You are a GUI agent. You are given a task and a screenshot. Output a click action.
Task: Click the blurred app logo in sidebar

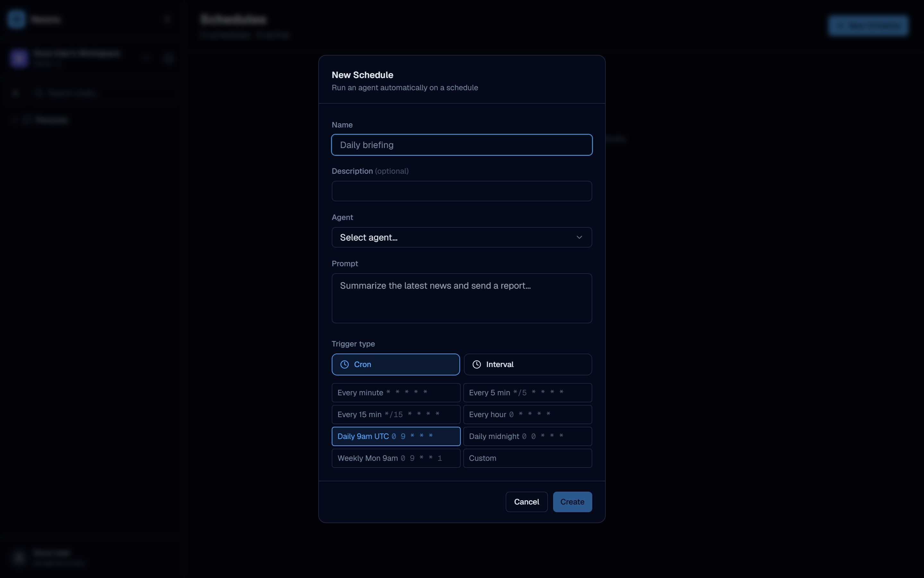16,19
